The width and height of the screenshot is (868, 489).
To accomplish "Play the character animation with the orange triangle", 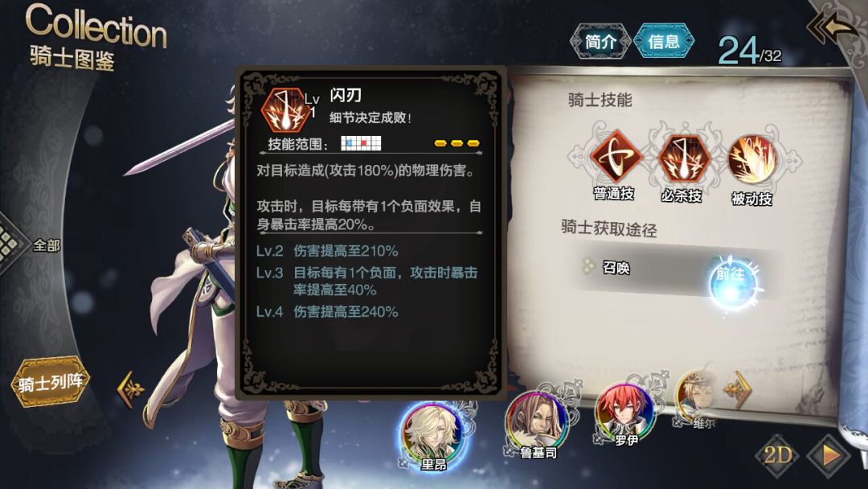I will point(829,456).
